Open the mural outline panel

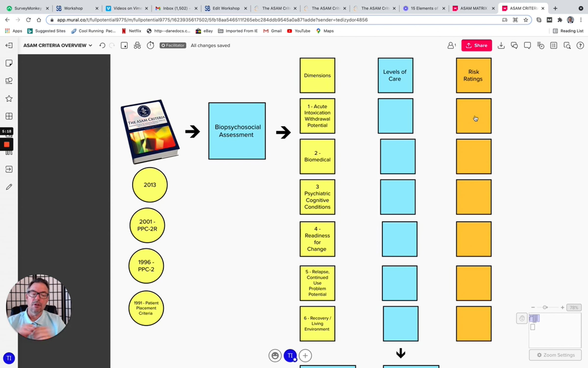[x=553, y=45]
